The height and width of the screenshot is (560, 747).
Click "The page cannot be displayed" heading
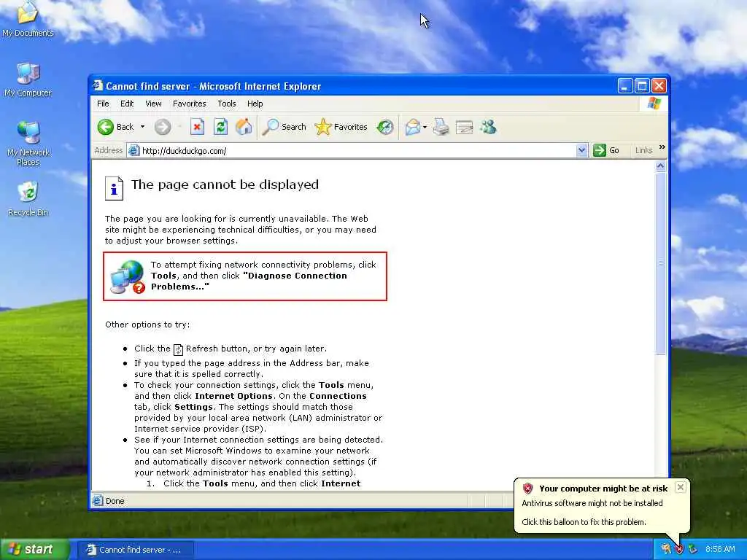pos(225,184)
